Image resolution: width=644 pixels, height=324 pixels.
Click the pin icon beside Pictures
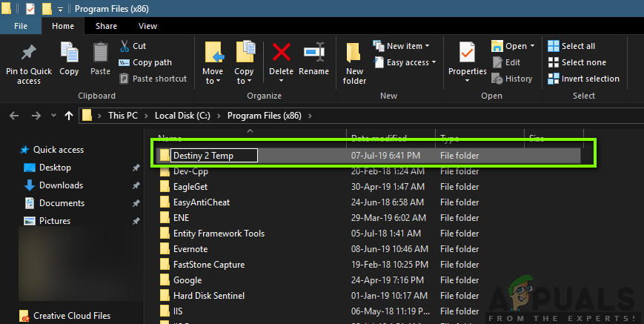pos(136,222)
